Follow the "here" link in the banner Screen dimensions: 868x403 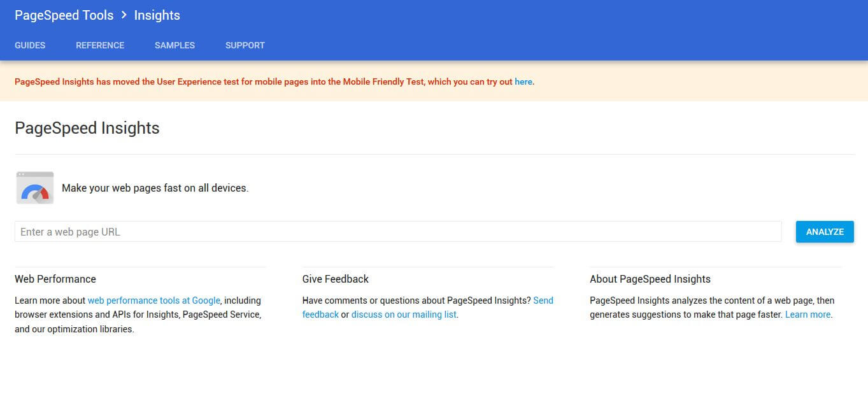(523, 81)
